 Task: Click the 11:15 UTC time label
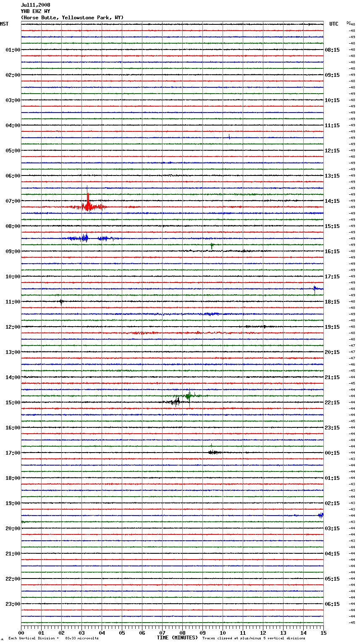pyautogui.click(x=332, y=126)
